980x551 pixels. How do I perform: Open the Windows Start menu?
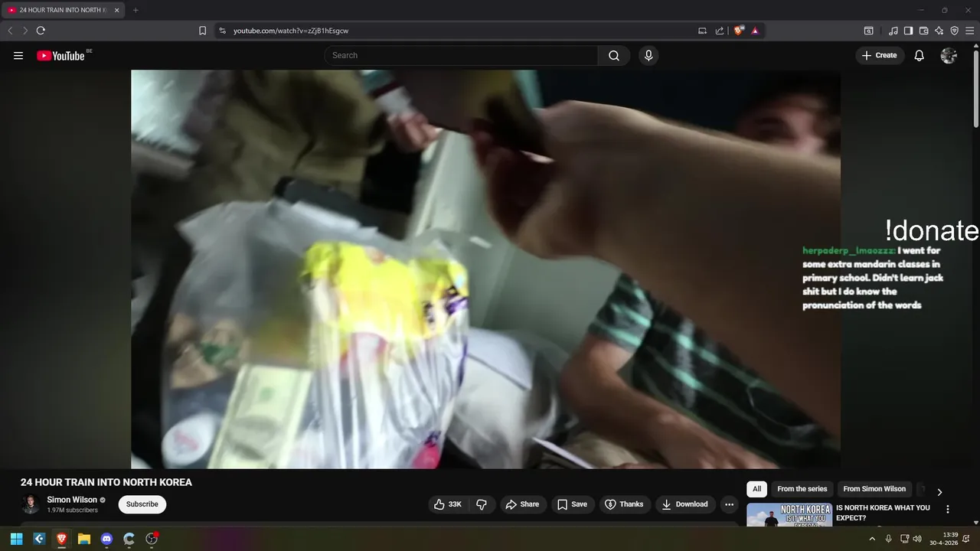(16, 539)
